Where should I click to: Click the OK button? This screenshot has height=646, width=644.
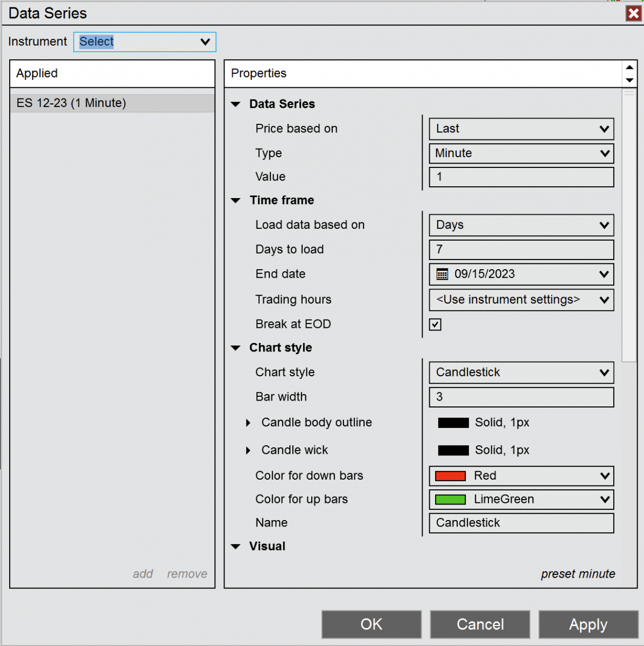coord(372,624)
